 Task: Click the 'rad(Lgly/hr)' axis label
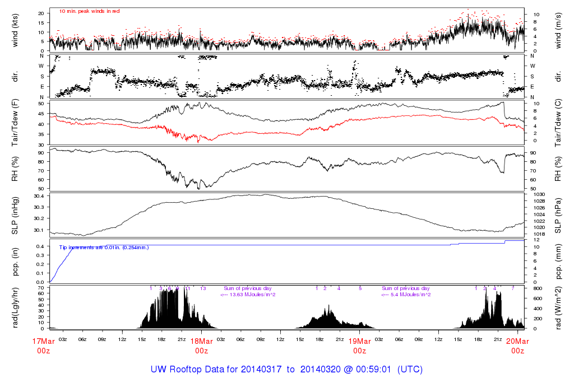tap(15, 307)
